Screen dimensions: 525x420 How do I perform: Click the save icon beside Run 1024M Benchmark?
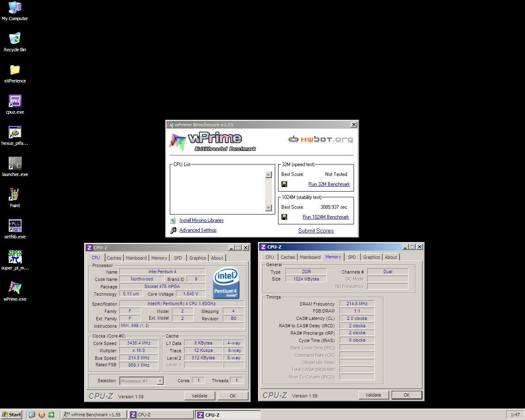click(x=284, y=217)
